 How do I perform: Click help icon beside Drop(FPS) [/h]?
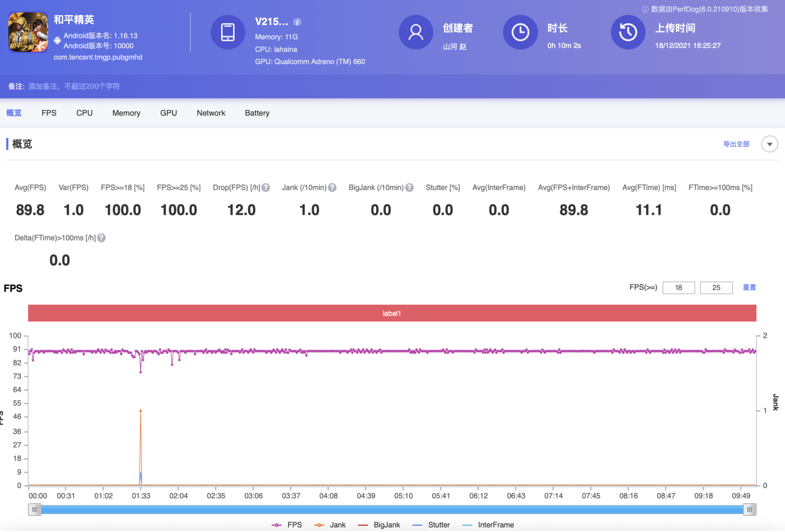click(x=266, y=188)
